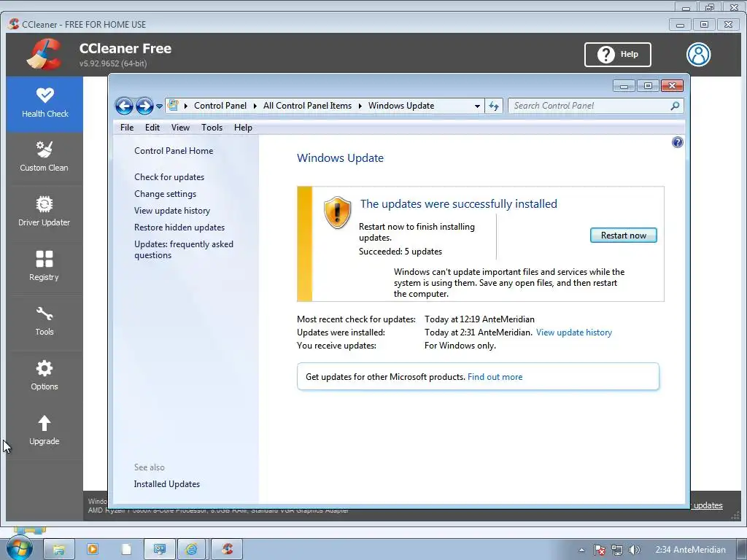The height and width of the screenshot is (560, 747).
Task: Click 'Succeeded: 5 updates' text
Action: tap(400, 252)
